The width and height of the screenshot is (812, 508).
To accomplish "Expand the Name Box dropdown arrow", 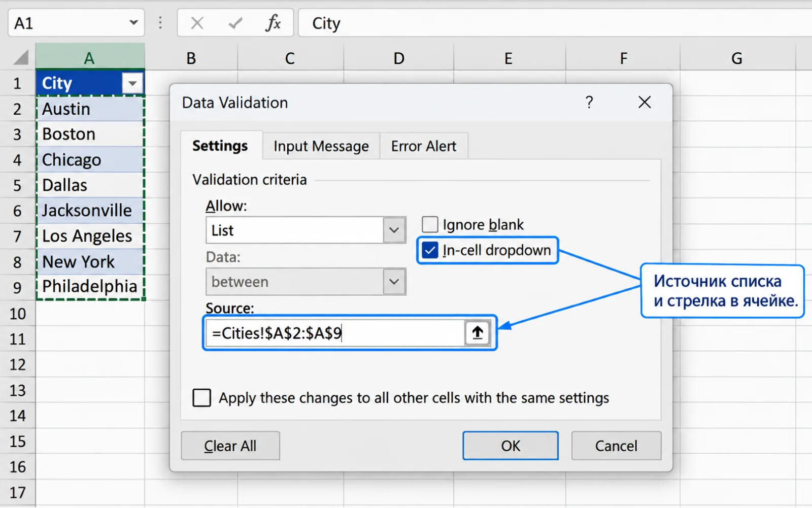I will point(133,23).
